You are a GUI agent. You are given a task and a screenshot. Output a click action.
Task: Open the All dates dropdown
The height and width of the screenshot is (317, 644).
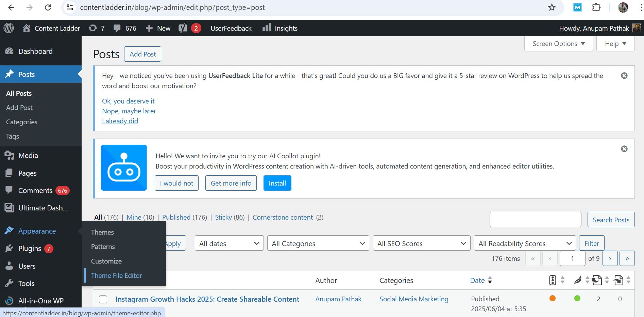(229, 243)
